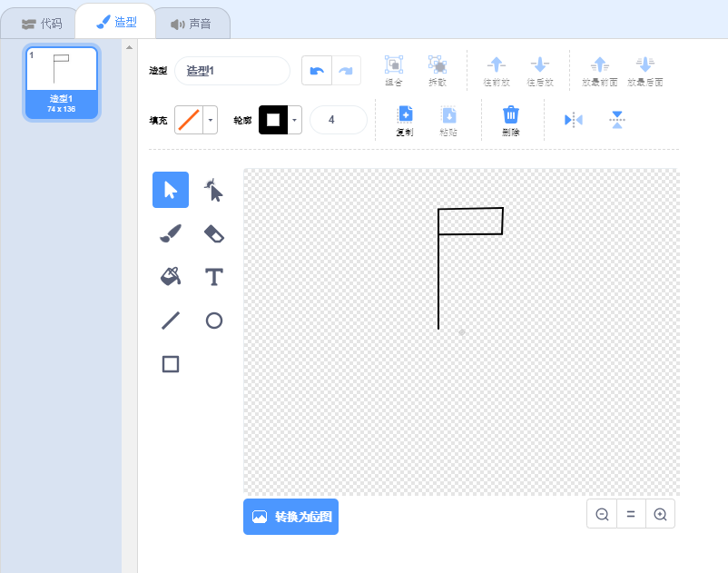Flip the selection vertically
The image size is (728, 573).
[617, 120]
